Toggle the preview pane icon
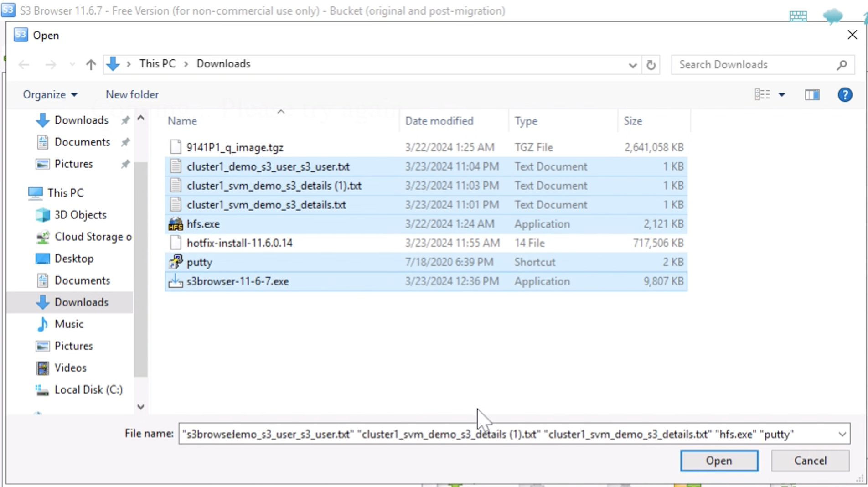Screen dimensions: 868x487 pyautogui.click(x=812, y=95)
